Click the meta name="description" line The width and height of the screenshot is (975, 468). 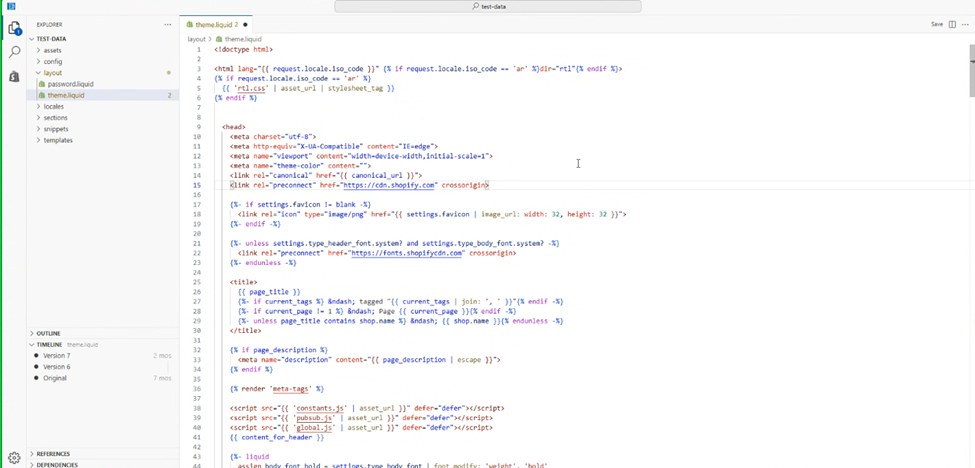click(x=369, y=360)
